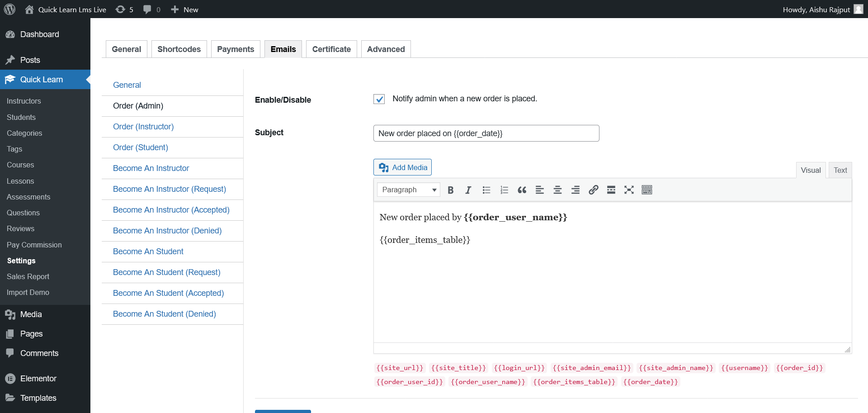Open the updates icon showing 5
Viewport: 868px width, 413px height.
pyautogui.click(x=124, y=9)
